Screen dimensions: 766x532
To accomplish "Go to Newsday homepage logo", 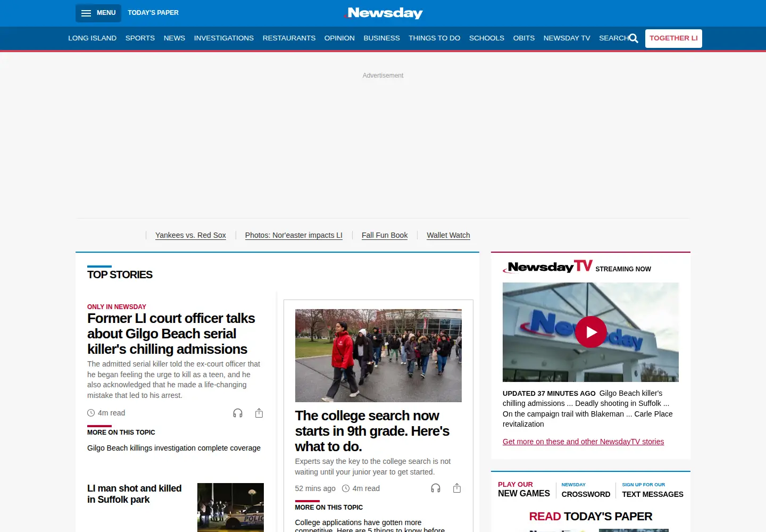I will [383, 13].
